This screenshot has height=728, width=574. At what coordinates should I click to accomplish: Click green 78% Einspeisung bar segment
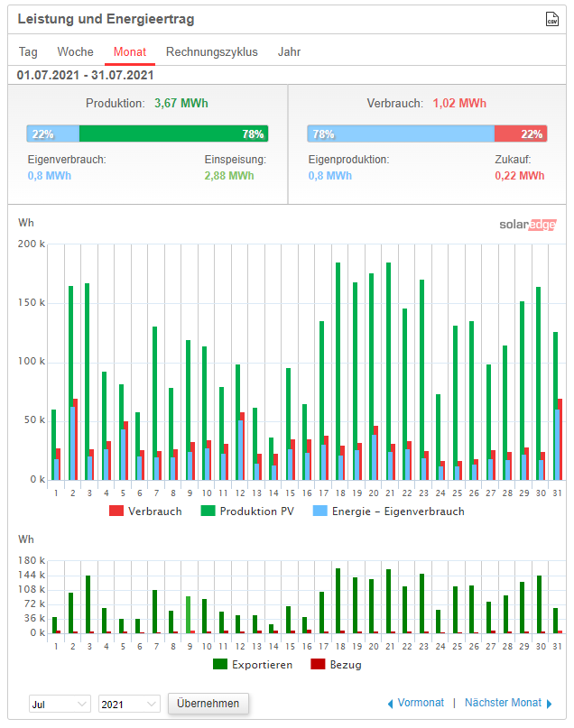[x=173, y=134]
